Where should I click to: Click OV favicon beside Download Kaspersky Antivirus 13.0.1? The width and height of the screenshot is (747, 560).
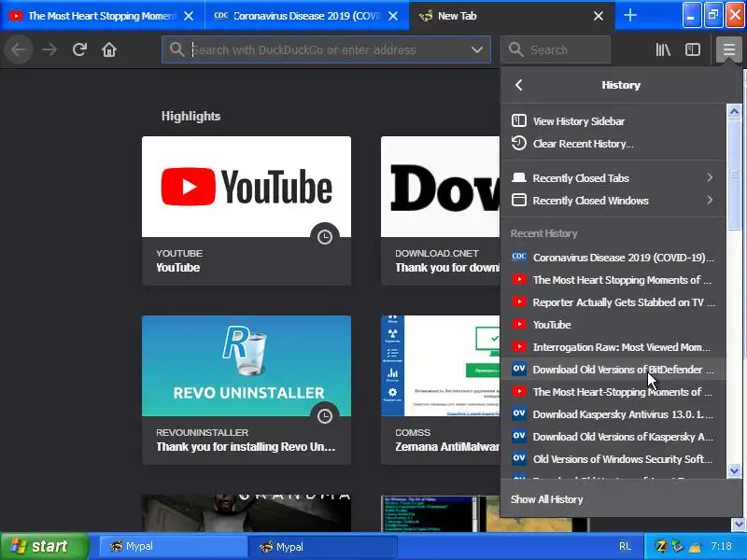[x=519, y=413]
